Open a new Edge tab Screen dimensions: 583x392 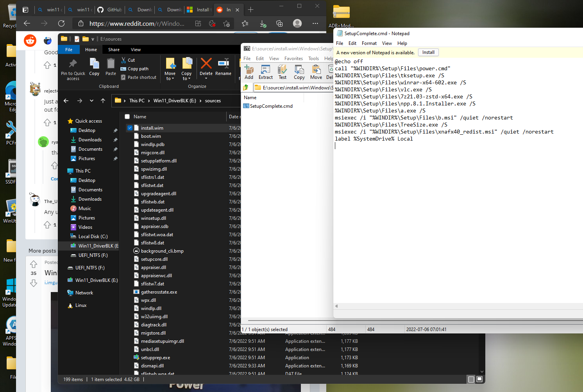pos(251,10)
